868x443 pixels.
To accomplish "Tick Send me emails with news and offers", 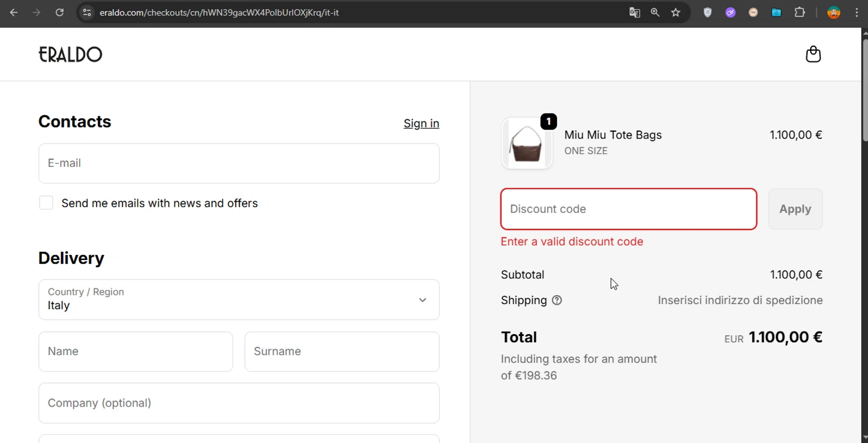I will coord(46,203).
